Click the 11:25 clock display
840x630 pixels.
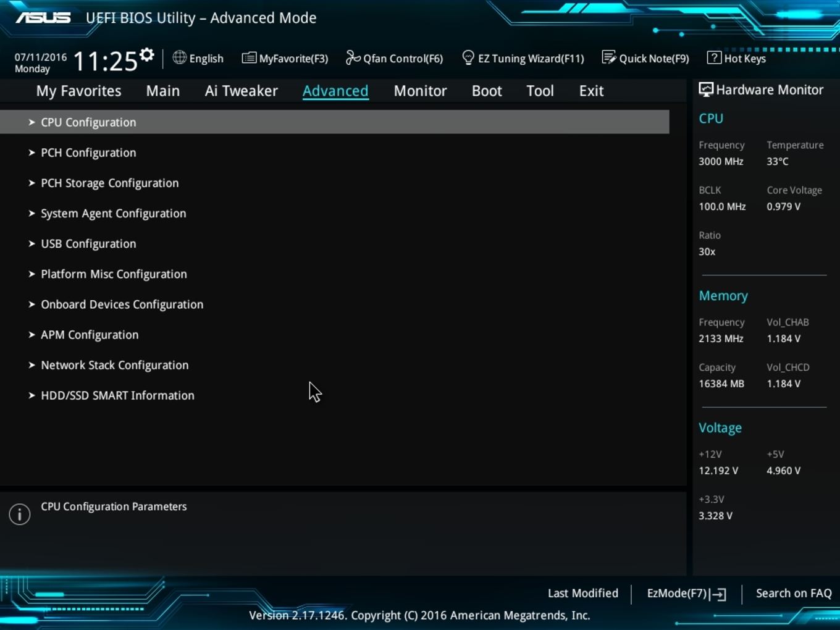click(106, 61)
